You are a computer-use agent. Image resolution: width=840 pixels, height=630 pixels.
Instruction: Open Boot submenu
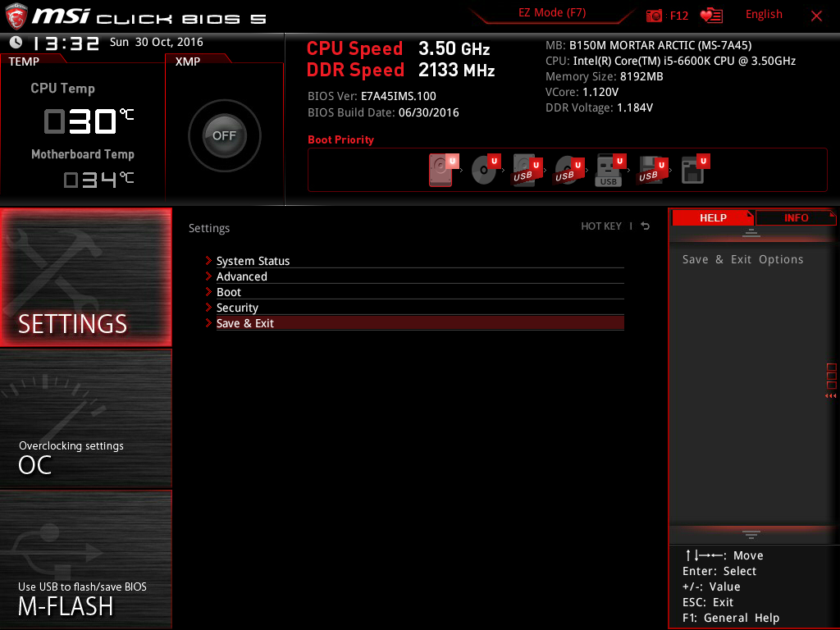pos(420,292)
